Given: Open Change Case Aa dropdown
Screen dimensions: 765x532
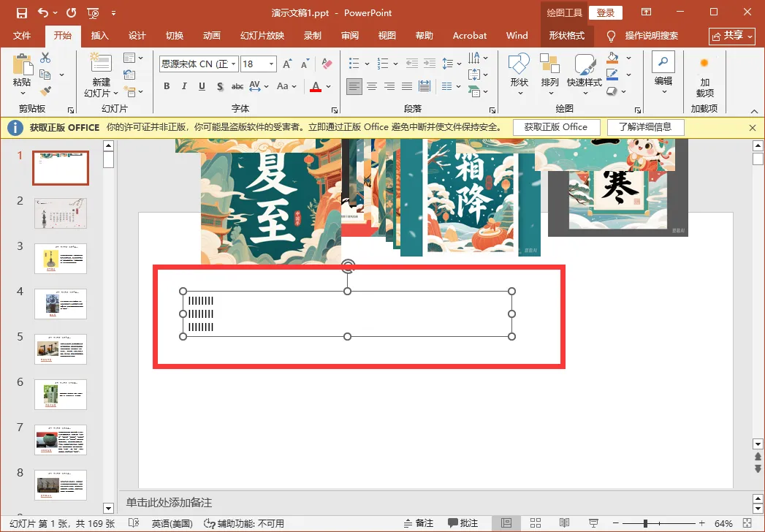Looking at the screenshot, I should coord(286,86).
